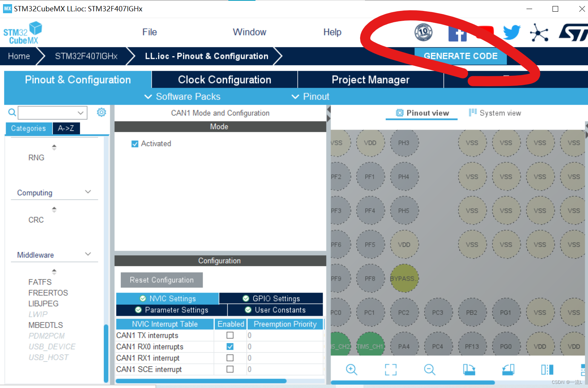
Task: Zoom out on the pinout view
Action: [x=429, y=370]
